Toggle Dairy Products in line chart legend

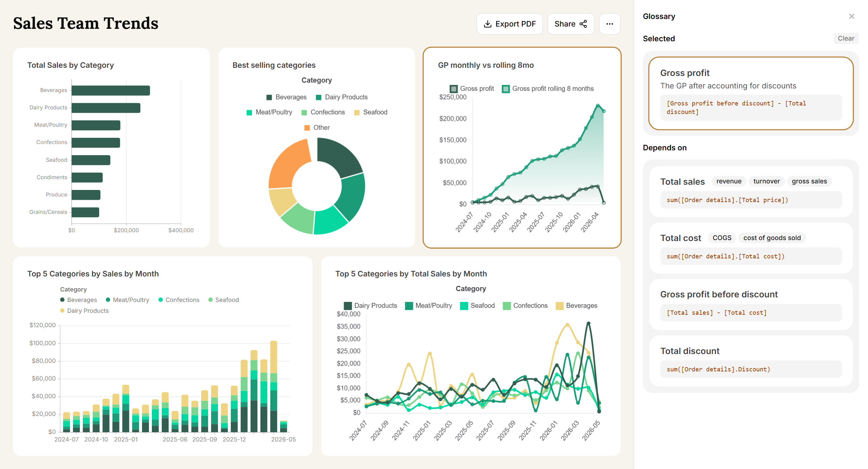370,306
